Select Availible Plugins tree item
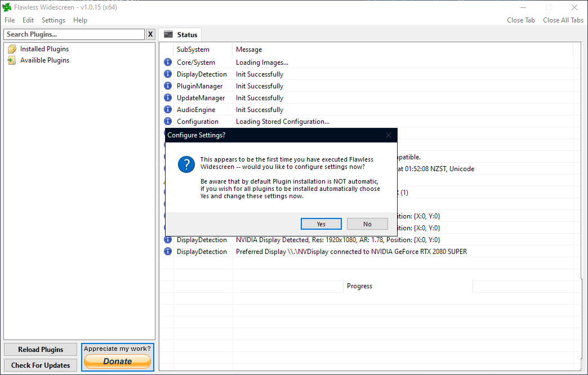This screenshot has height=375, width=588. (x=44, y=60)
